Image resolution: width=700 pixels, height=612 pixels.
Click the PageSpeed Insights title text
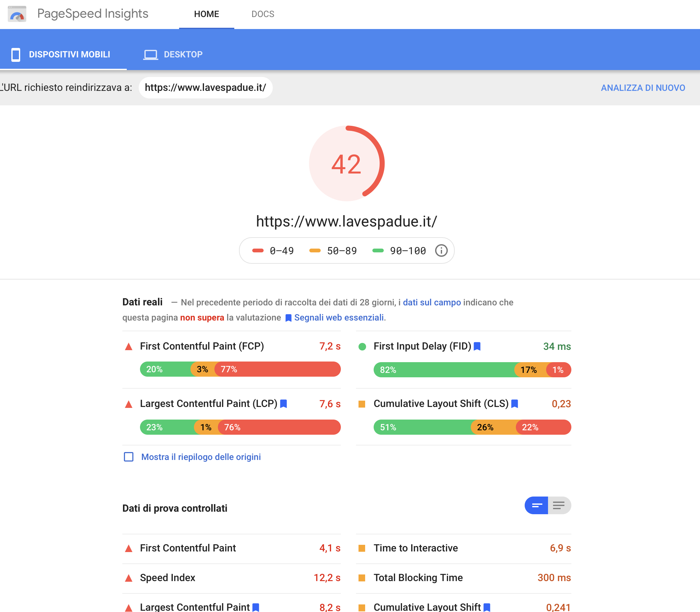point(93,14)
